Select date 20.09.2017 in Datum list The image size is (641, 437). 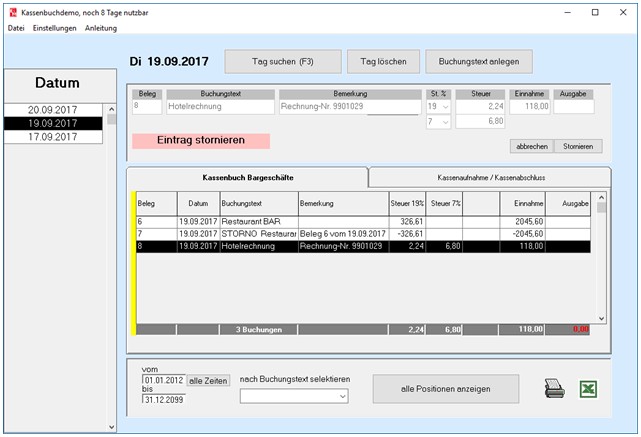tap(53, 109)
